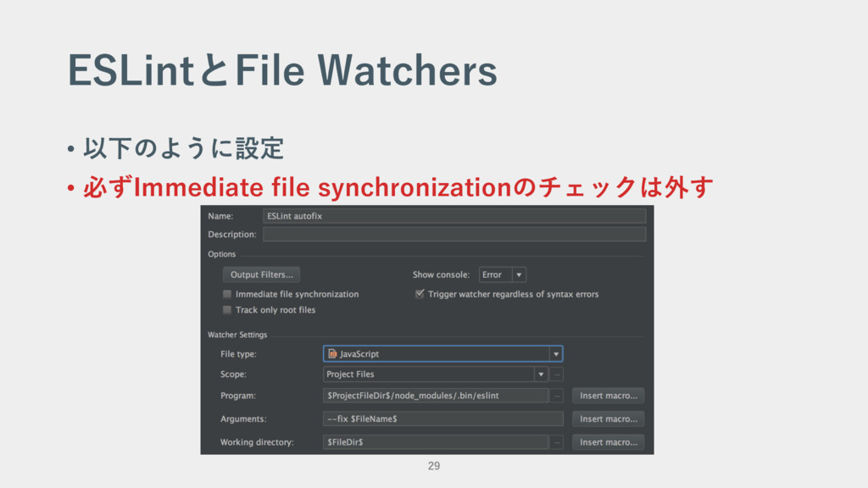
Task: Click the Arguments field with --fix $FileName$
Action: 442,419
